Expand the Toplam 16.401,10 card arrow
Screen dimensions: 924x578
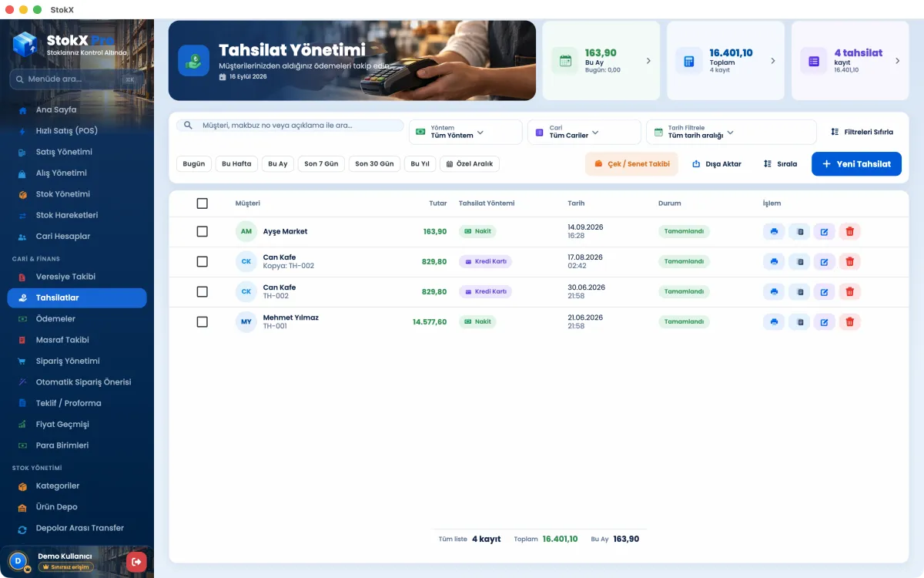pyautogui.click(x=773, y=61)
